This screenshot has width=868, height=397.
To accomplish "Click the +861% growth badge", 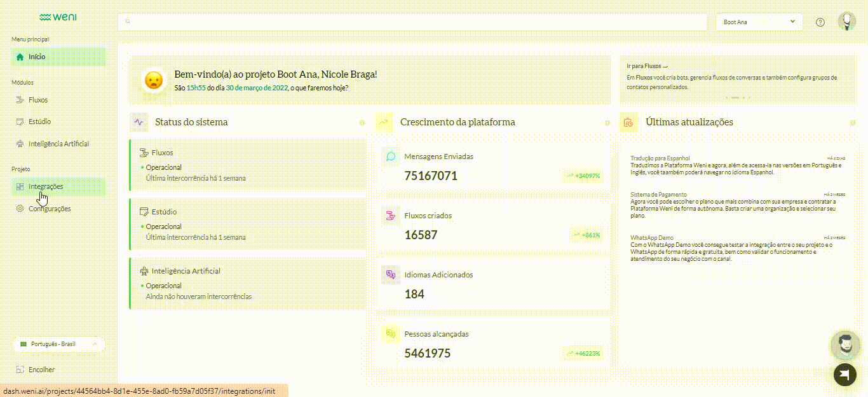I will tap(586, 235).
